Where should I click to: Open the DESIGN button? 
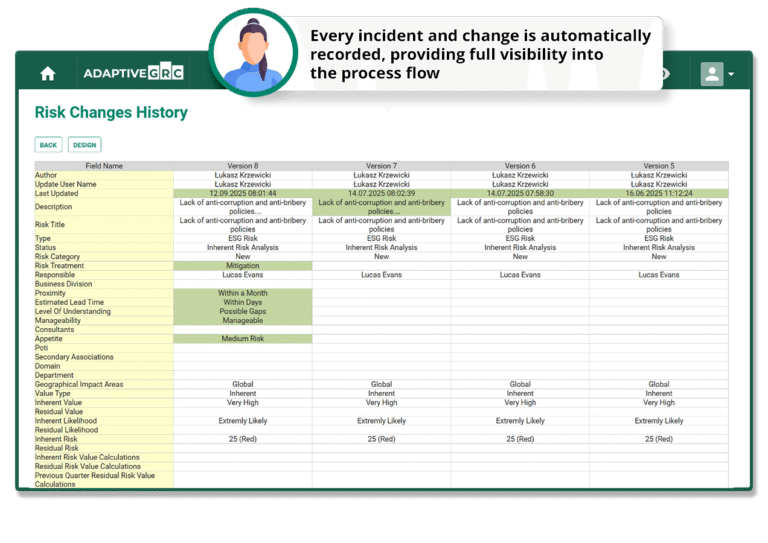click(84, 145)
